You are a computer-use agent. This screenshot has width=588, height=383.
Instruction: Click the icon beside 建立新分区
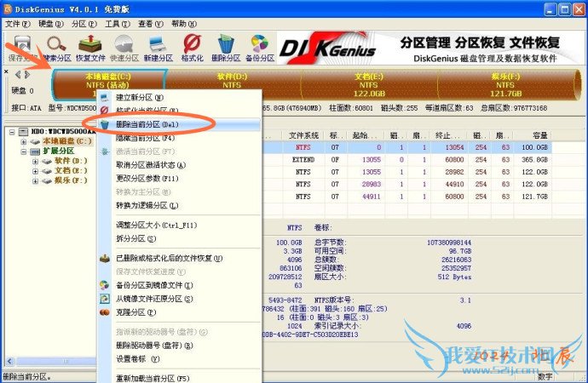click(105, 98)
